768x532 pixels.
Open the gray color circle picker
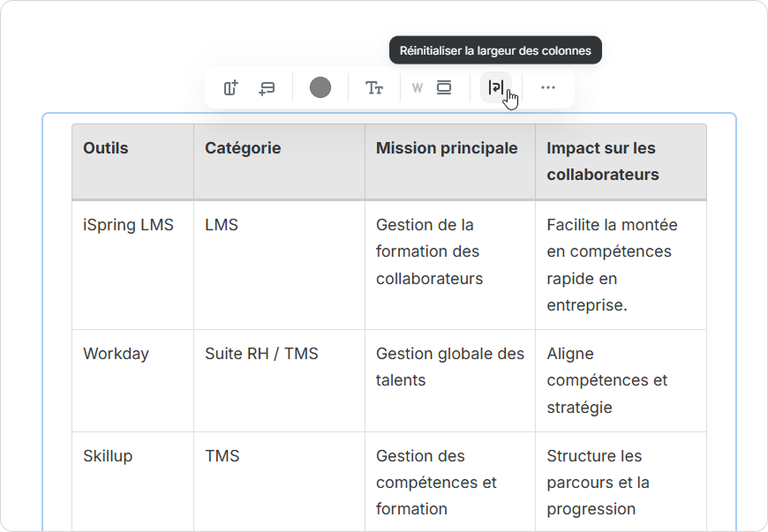320,87
